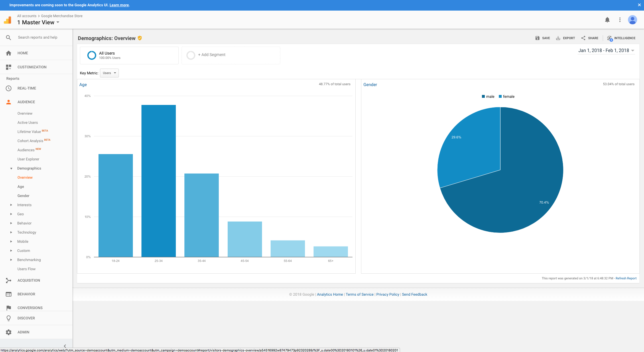The image size is (644, 352).
Task: Click the Save report icon
Action: (537, 38)
